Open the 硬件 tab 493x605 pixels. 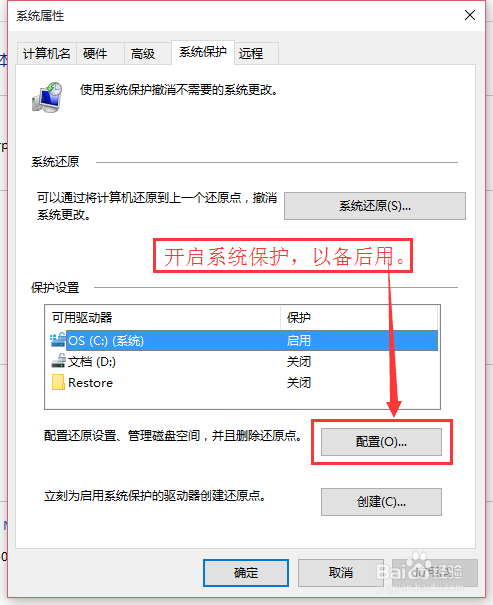pyautogui.click(x=100, y=54)
